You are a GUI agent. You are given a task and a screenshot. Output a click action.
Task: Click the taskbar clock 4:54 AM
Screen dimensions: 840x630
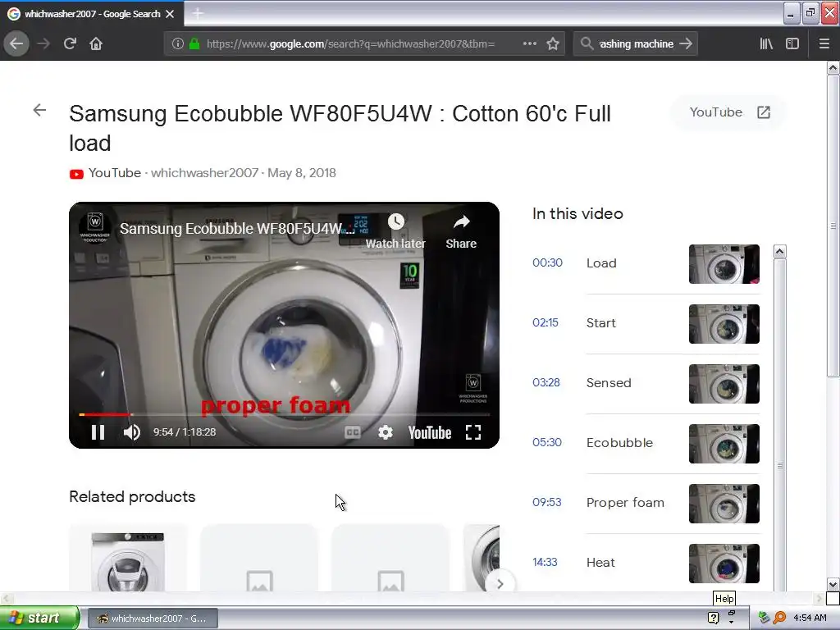click(810, 618)
